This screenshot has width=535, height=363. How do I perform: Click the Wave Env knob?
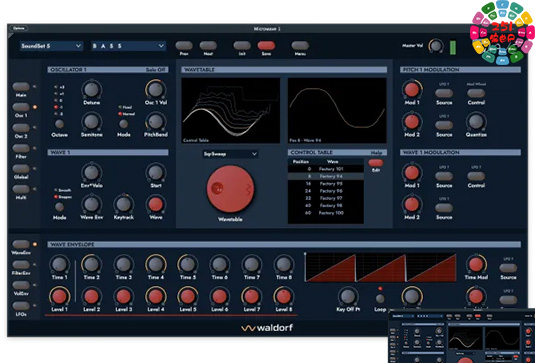click(x=91, y=204)
